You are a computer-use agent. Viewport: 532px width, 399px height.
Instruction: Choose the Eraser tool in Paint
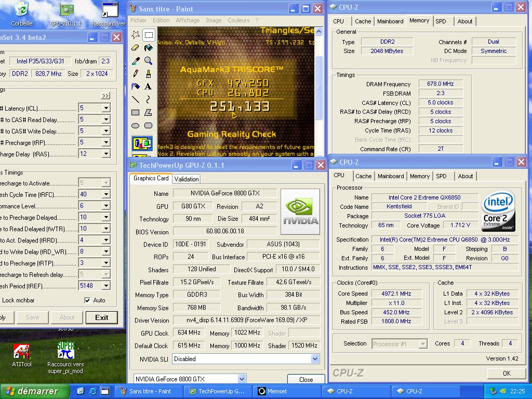click(136, 48)
